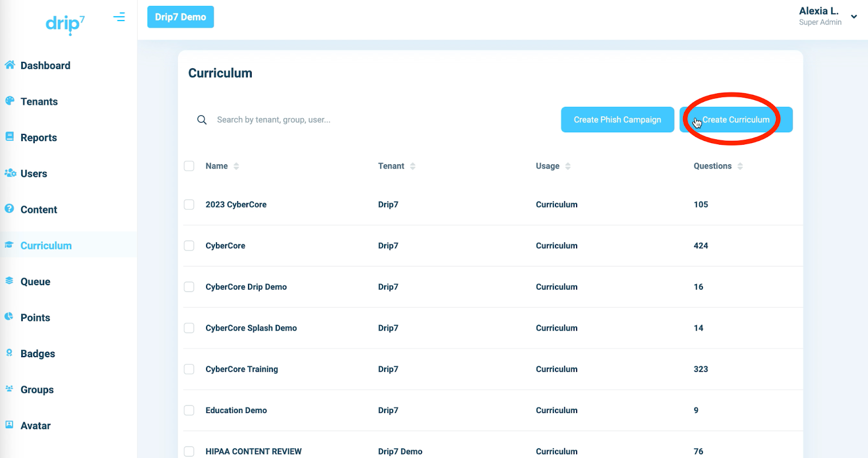Focus the search by tenant field
Viewport: 868px width, 458px height.
273,120
